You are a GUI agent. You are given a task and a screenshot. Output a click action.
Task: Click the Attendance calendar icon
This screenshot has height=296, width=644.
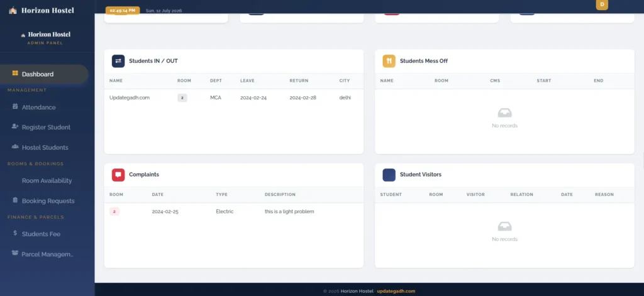click(15, 106)
